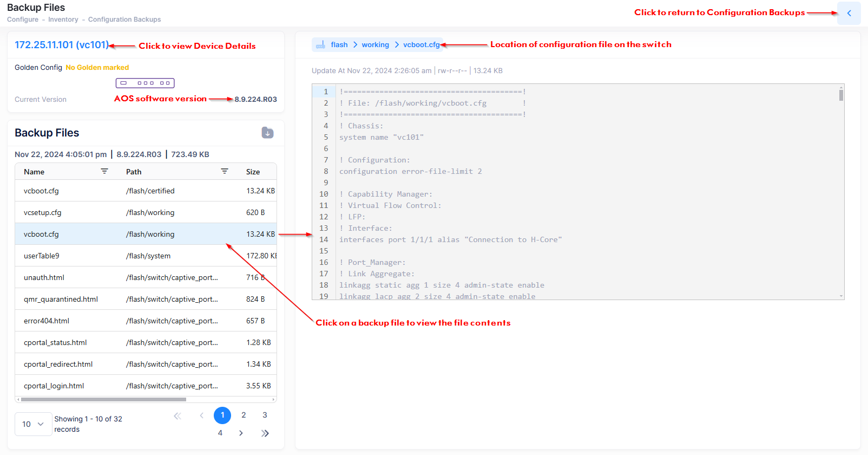This screenshot has width=868, height=455.
Task: Open userTable9 file contents
Action: [x=42, y=256]
